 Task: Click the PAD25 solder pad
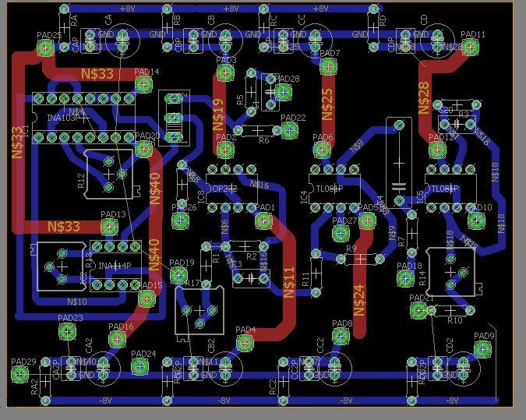[47, 48]
